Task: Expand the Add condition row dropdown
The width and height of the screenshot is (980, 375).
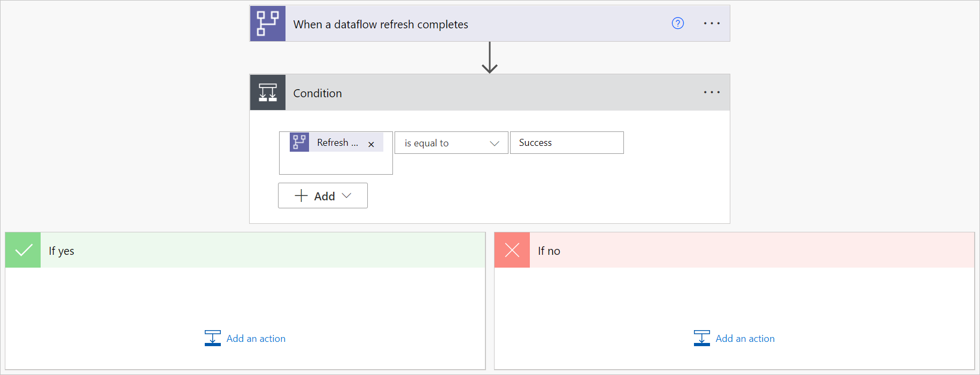Action: pyautogui.click(x=323, y=196)
